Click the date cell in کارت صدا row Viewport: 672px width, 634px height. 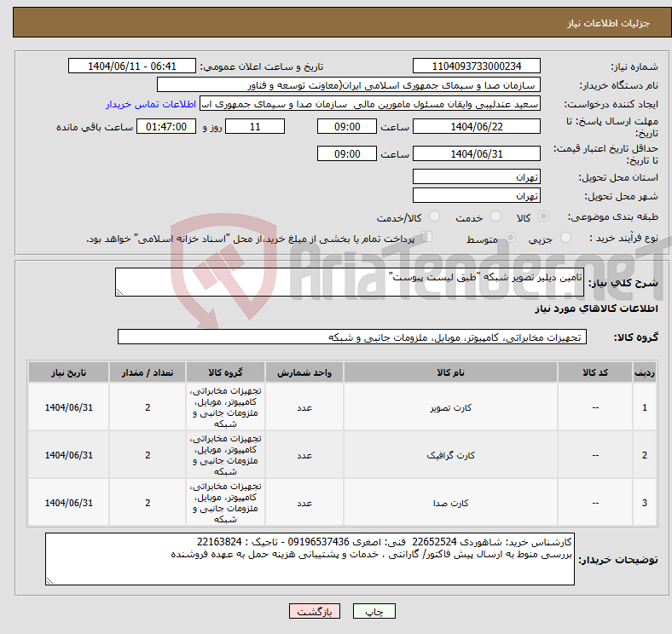tap(68, 503)
